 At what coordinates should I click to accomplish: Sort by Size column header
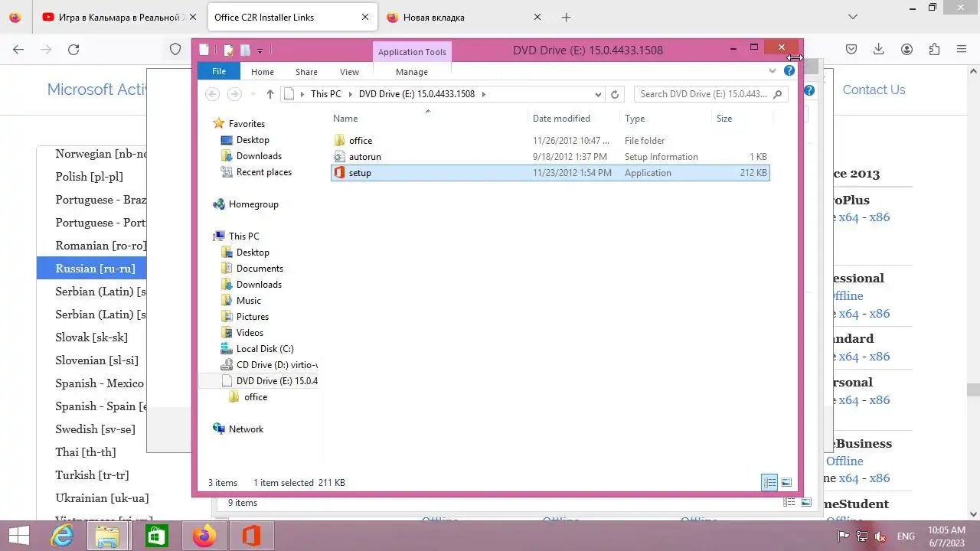tap(741, 119)
